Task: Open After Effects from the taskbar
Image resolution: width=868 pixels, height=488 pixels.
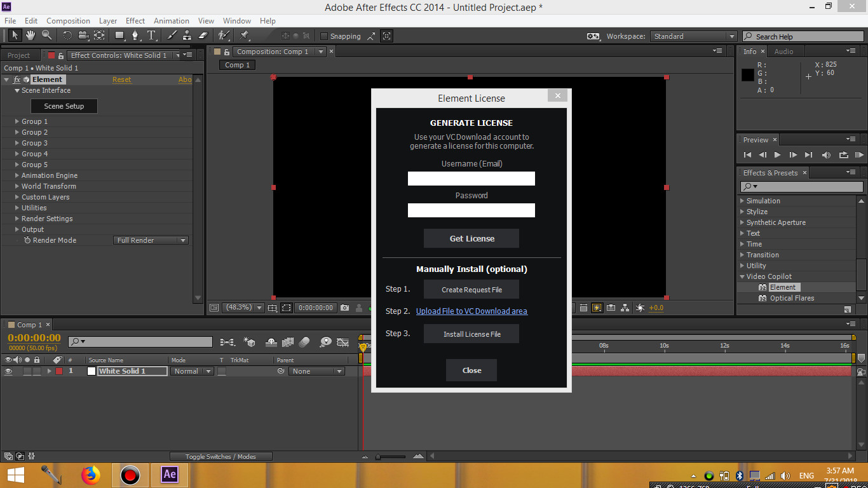Action: [x=170, y=475]
